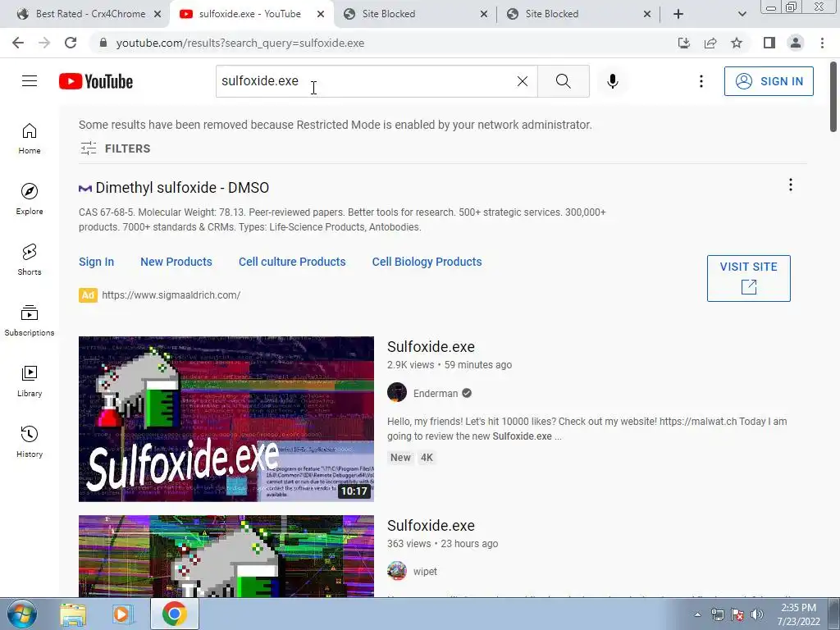Open a new browser tab
This screenshot has height=630, width=840.
(678, 14)
